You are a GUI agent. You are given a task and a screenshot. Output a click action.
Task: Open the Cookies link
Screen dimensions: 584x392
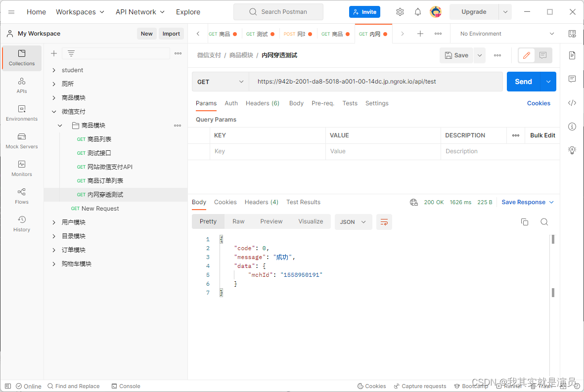click(x=539, y=103)
